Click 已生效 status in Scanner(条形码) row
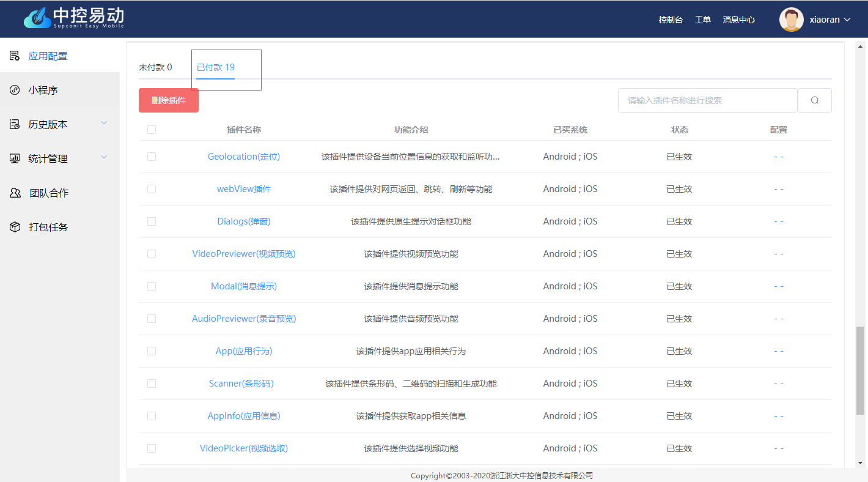Viewport: 868px width, 482px height. (679, 384)
